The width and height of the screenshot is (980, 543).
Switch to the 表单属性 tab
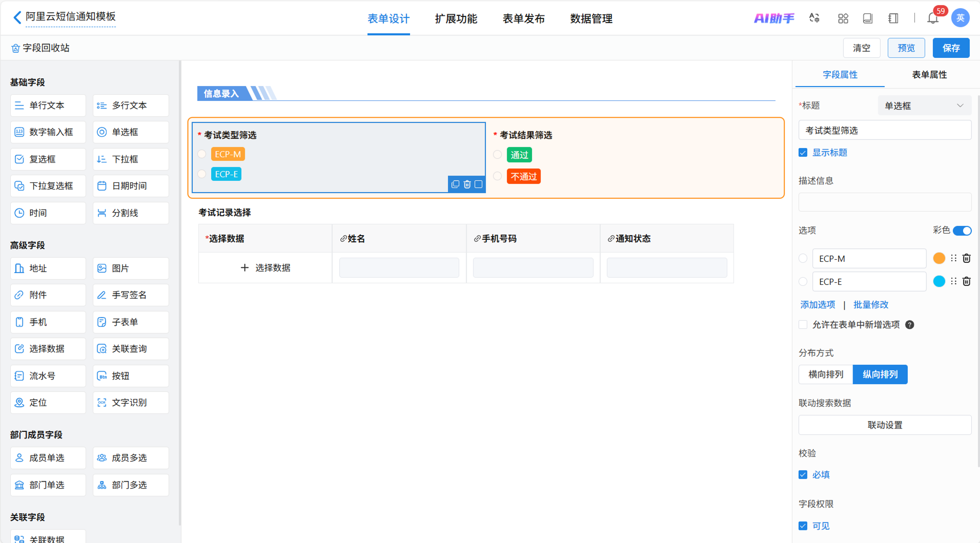(929, 75)
